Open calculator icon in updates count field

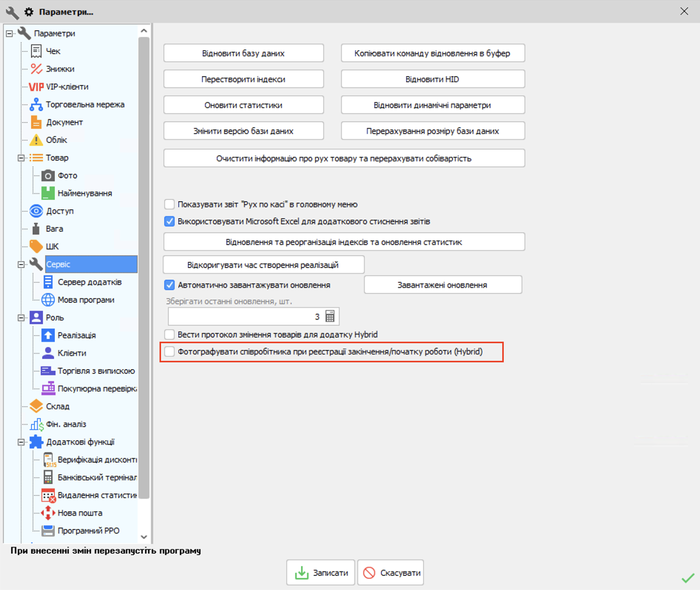(330, 316)
